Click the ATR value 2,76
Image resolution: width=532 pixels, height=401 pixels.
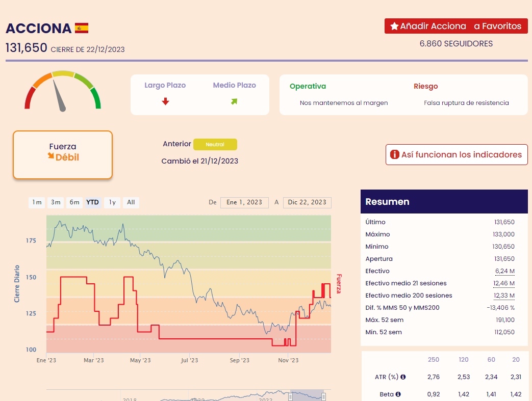click(x=433, y=377)
